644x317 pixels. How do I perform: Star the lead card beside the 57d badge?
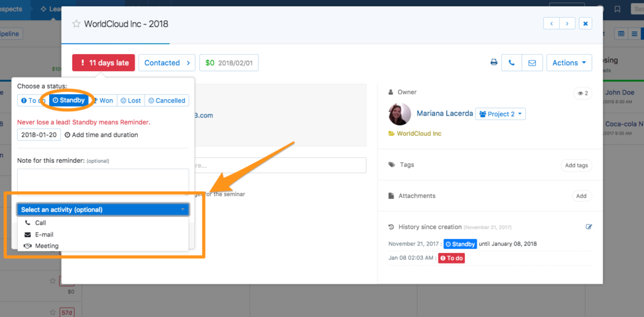(x=53, y=312)
